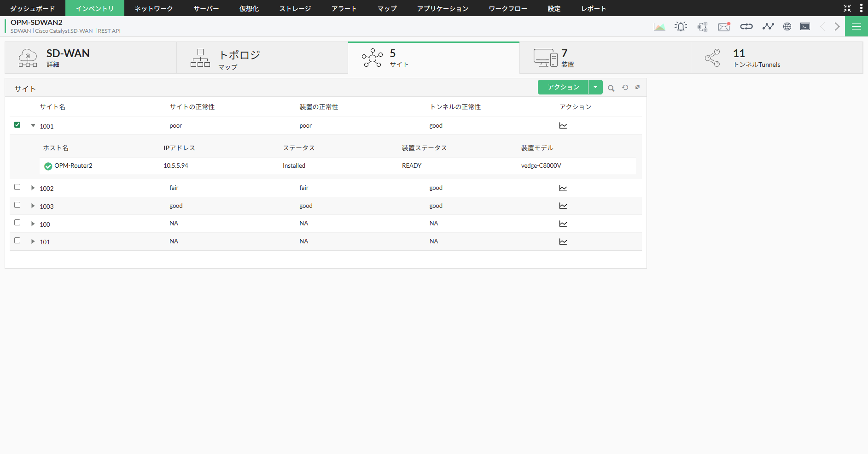Open the device workflow icon in toolbar

tap(702, 27)
